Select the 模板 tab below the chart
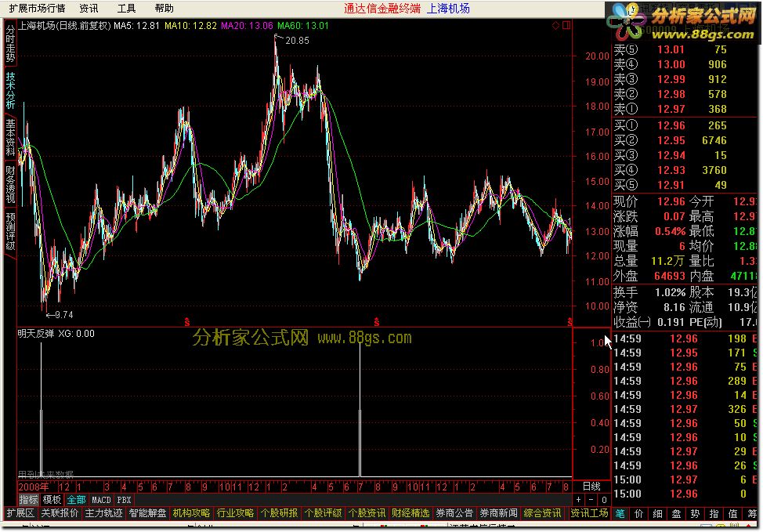The height and width of the screenshot is (532, 763). (52, 500)
